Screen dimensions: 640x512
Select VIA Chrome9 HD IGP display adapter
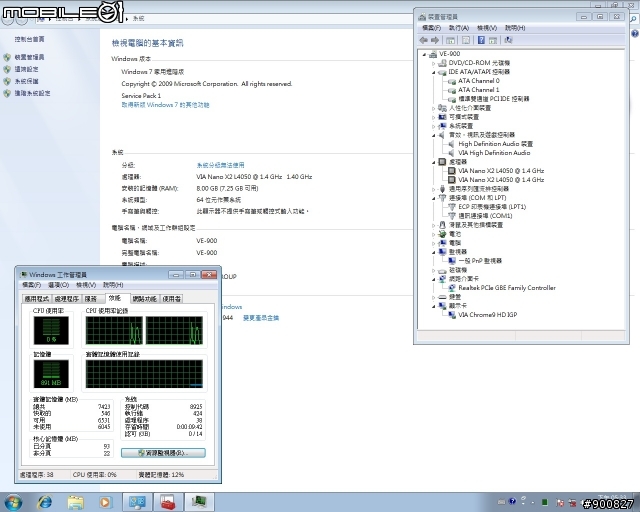click(487, 314)
